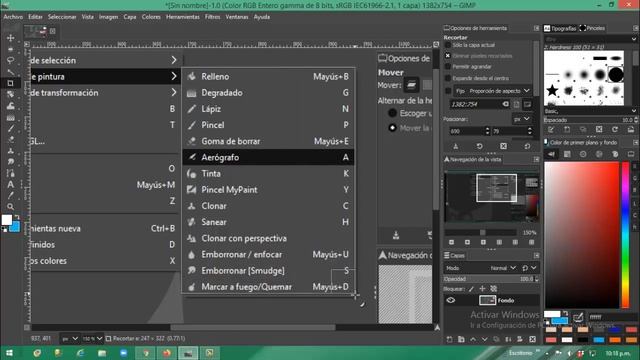Toggle lock position and size for layer
Screen dimensions: 640x360
pyautogui.click(x=482, y=289)
